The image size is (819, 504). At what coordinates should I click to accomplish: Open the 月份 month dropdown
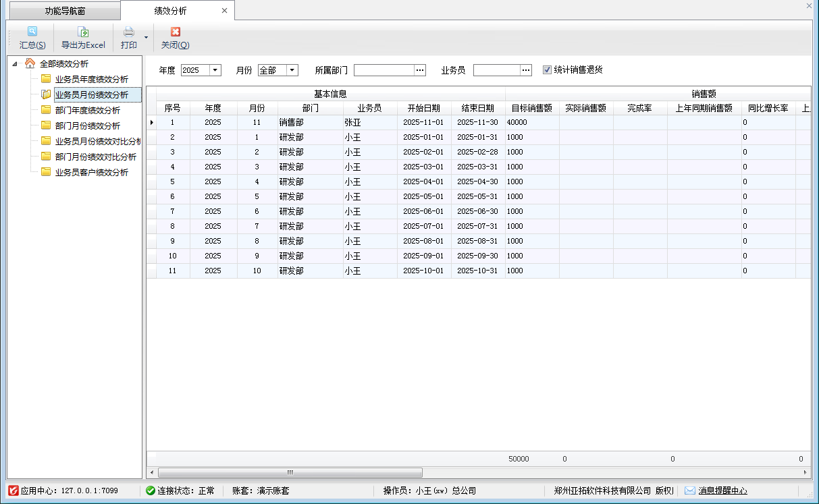point(292,70)
